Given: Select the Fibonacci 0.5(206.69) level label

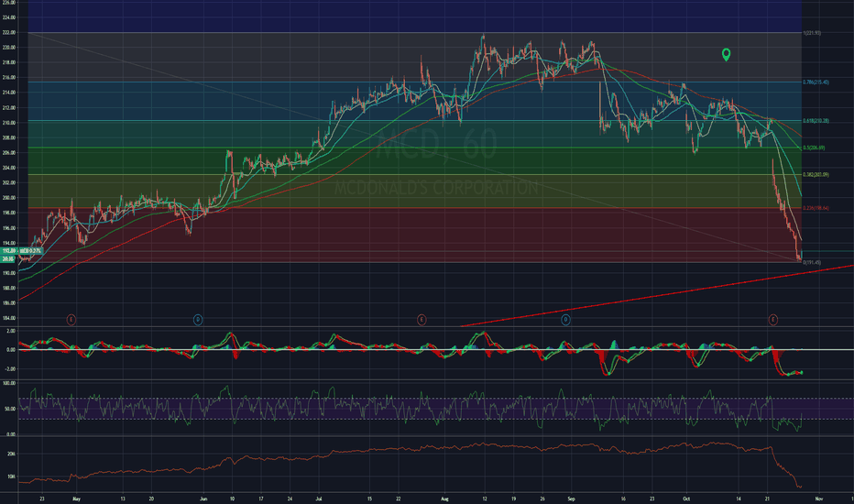Looking at the screenshot, I should [814, 148].
